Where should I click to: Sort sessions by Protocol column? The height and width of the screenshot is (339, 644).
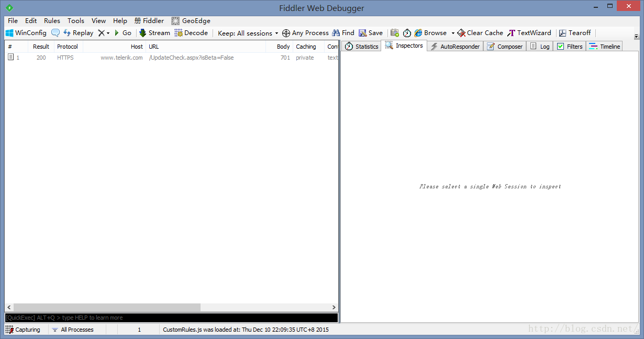pos(68,47)
